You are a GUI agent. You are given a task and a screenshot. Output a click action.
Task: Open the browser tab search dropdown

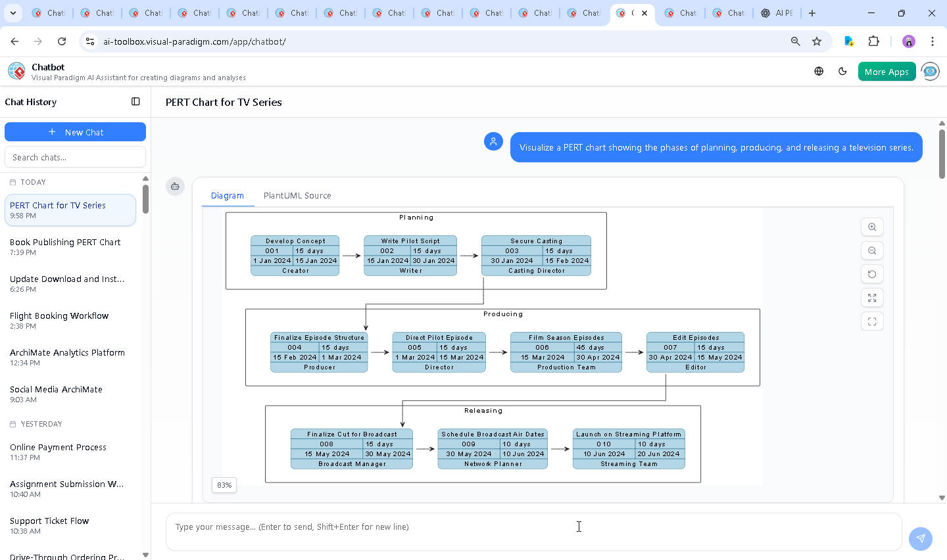13,13
